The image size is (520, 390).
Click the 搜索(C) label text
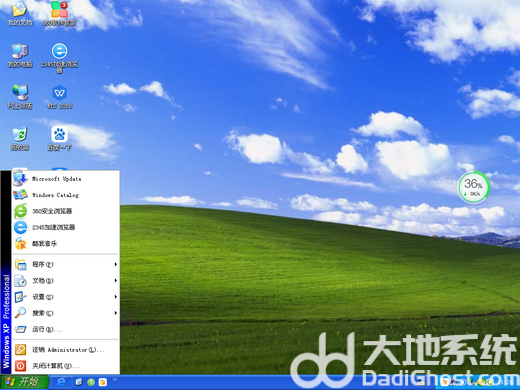(43, 313)
